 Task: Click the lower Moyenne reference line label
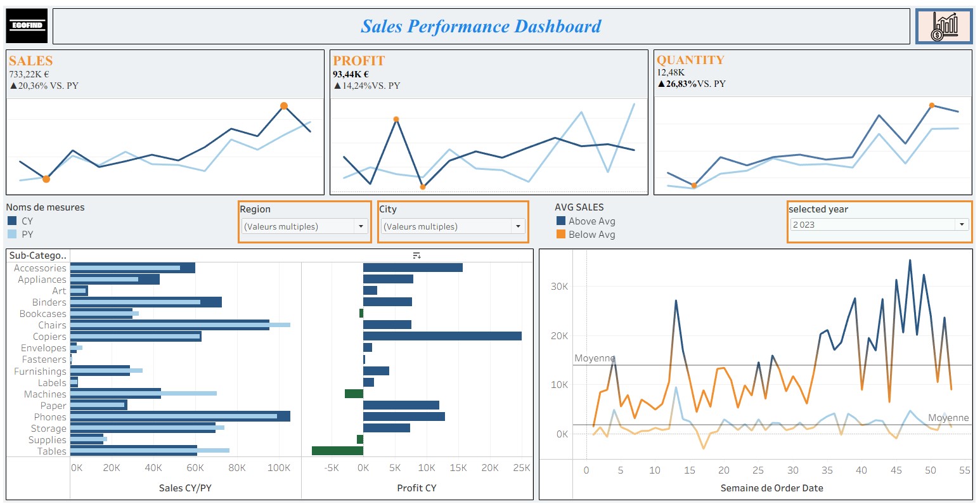click(948, 418)
